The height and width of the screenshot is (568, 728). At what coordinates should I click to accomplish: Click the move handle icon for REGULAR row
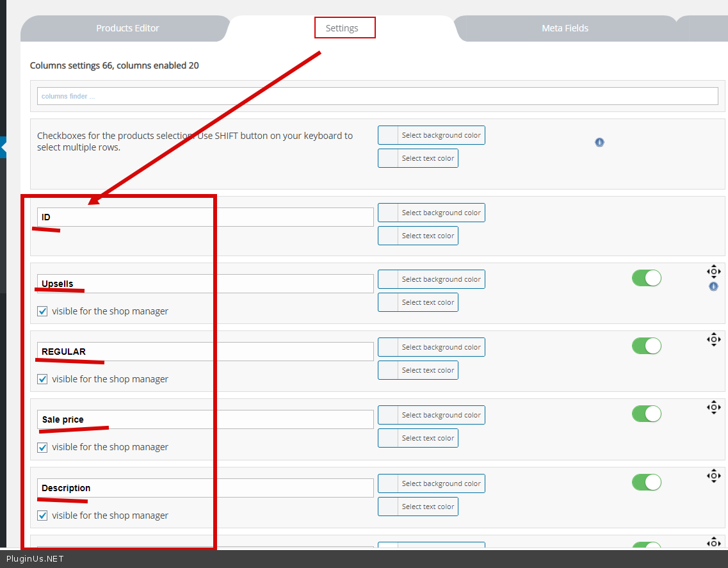pyautogui.click(x=713, y=339)
